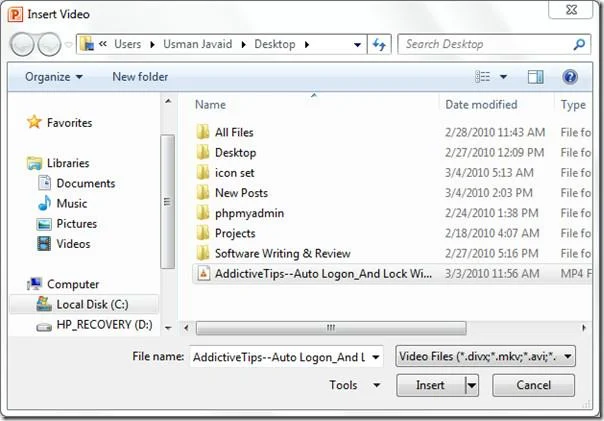Click the Pictures library icon

(x=44, y=224)
